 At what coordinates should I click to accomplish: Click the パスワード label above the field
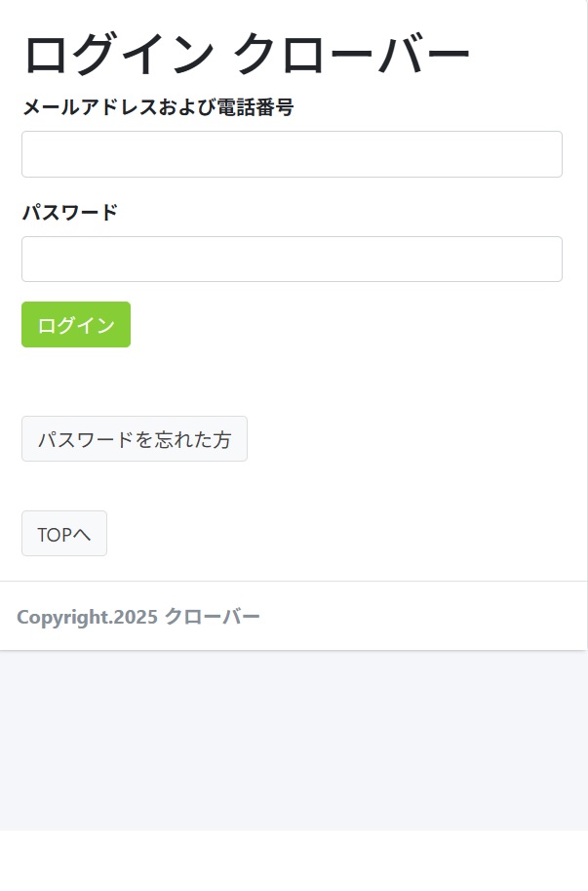(70, 212)
